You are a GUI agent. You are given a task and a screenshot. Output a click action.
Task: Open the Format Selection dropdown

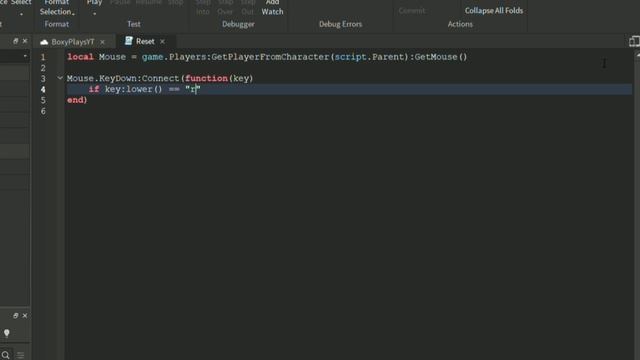click(x=57, y=8)
